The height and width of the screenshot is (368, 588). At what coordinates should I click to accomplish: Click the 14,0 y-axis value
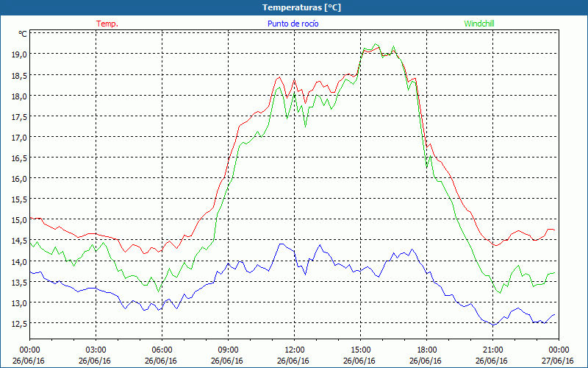tap(21, 261)
